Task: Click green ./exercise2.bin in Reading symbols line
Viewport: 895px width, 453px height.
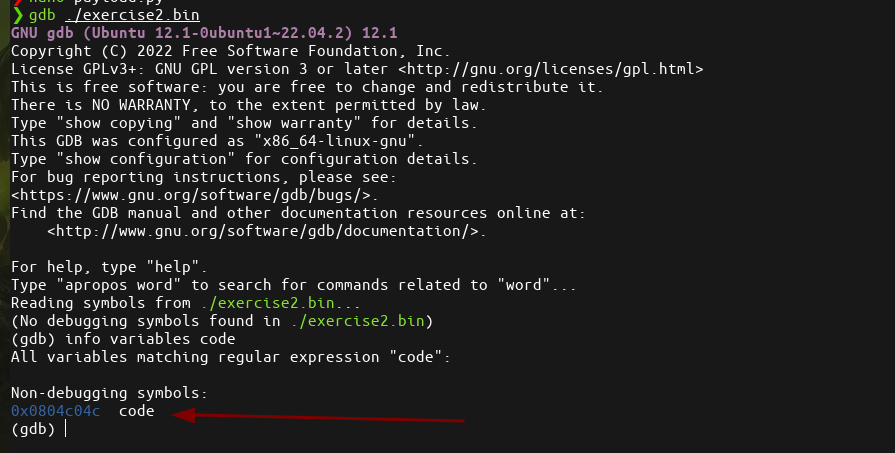Action: point(268,303)
